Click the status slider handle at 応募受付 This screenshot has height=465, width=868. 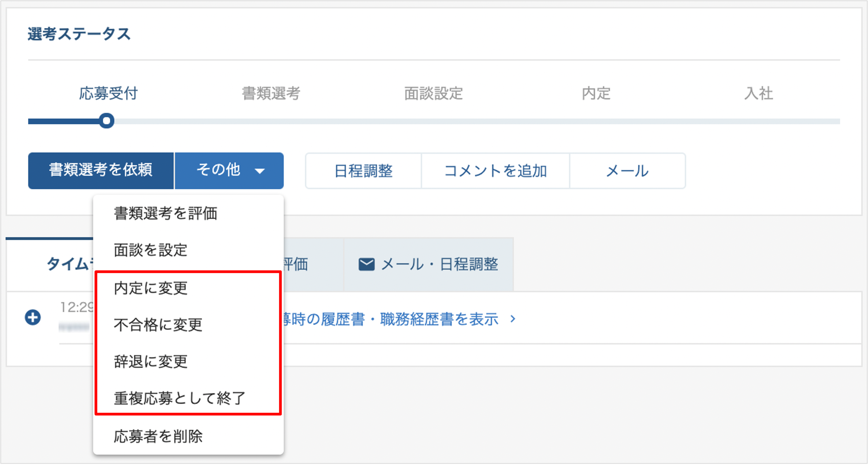(x=106, y=121)
